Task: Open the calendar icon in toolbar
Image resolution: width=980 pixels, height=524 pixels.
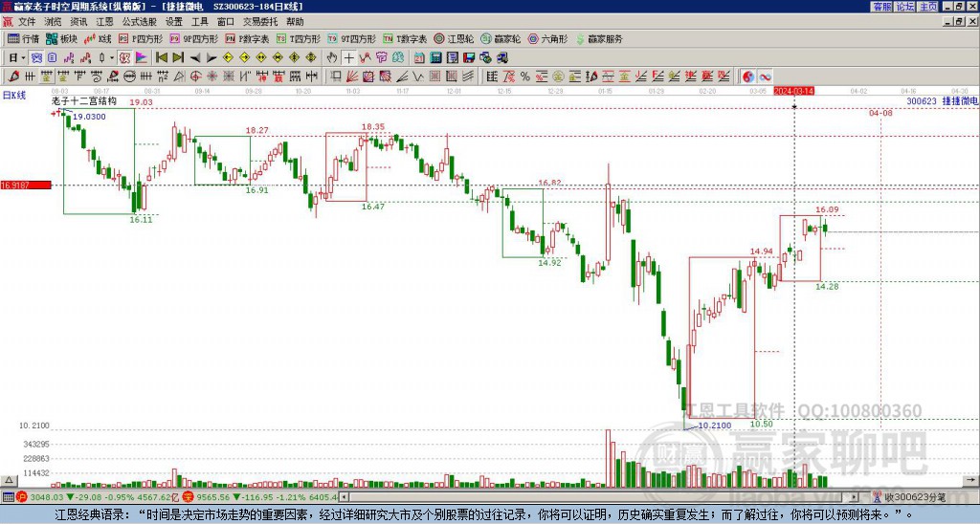Action: pyautogui.click(x=419, y=58)
